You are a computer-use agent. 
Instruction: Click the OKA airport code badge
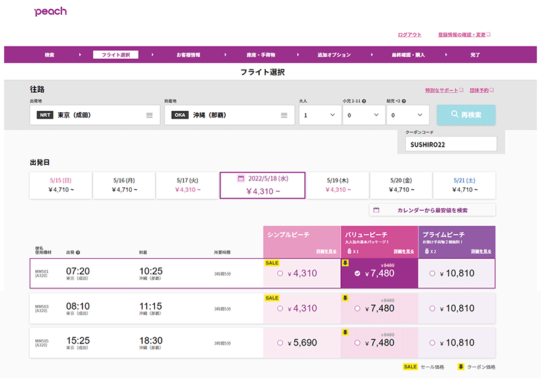point(180,115)
